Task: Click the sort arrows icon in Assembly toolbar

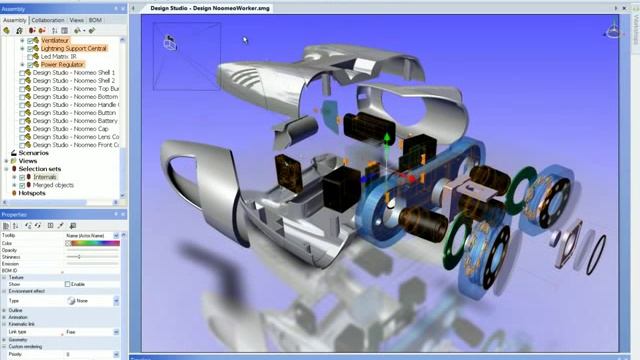Action: coord(54,31)
